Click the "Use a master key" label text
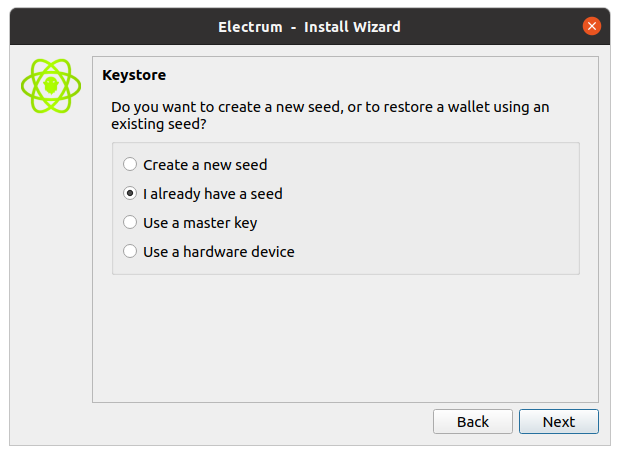The width and height of the screenshot is (620, 455). [x=200, y=223]
